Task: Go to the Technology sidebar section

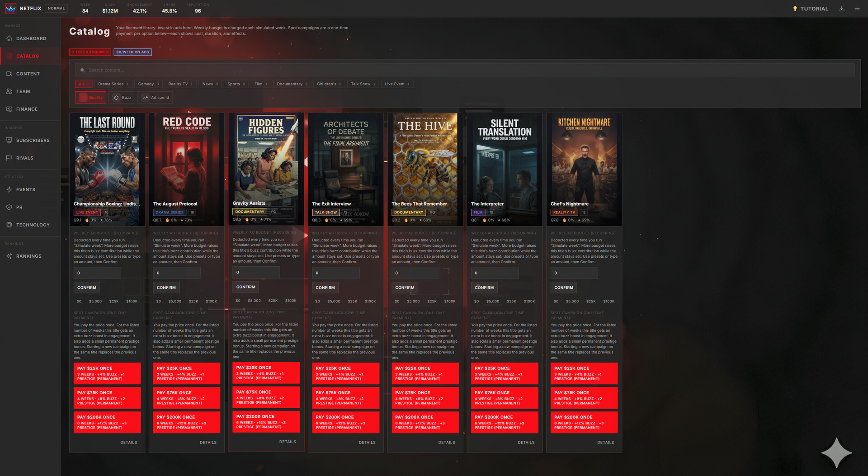Action: tap(33, 225)
